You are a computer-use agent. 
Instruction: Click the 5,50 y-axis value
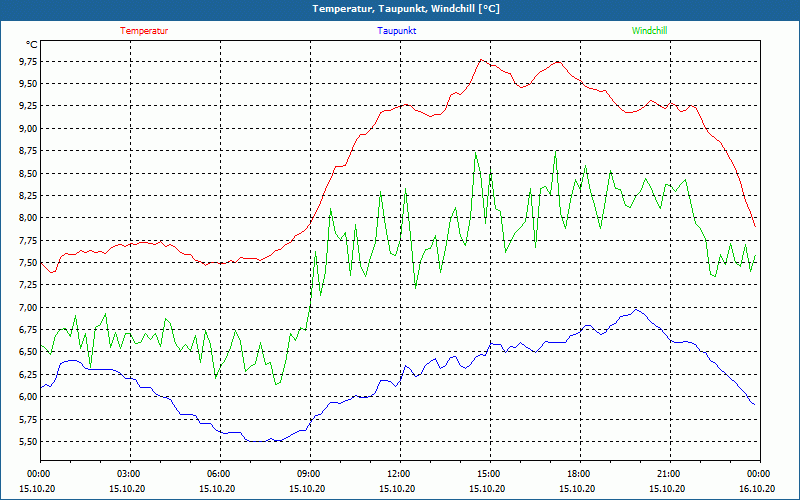[28, 442]
